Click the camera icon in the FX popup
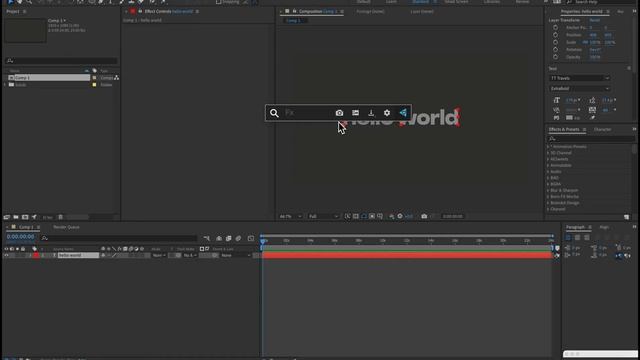 (x=339, y=113)
